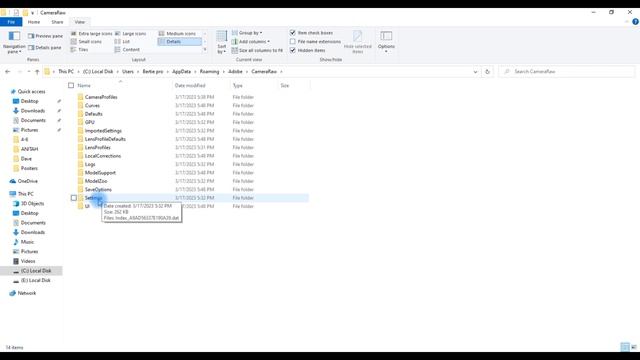The width and height of the screenshot is (640, 360).
Task: Click AppData in the address path
Action: click(x=181, y=71)
